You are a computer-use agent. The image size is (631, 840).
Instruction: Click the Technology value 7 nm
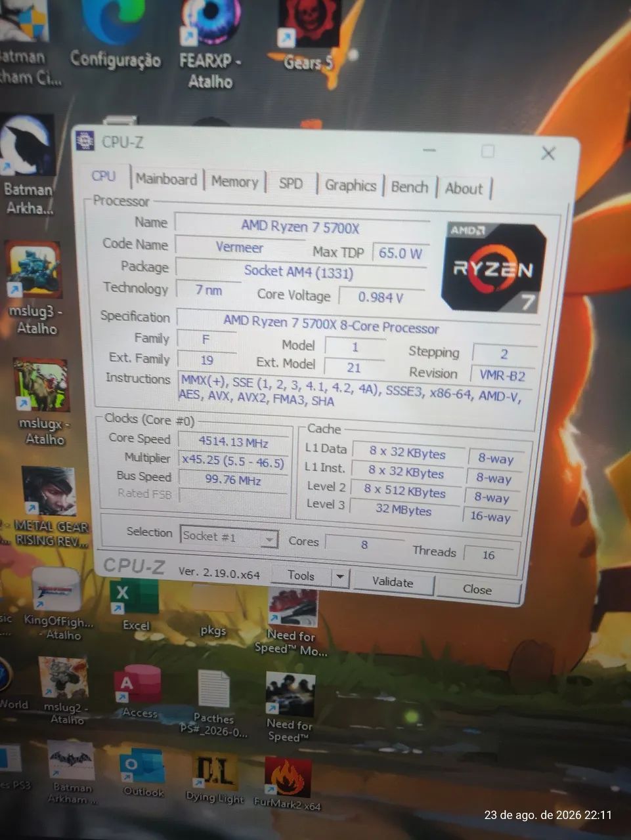(x=208, y=289)
